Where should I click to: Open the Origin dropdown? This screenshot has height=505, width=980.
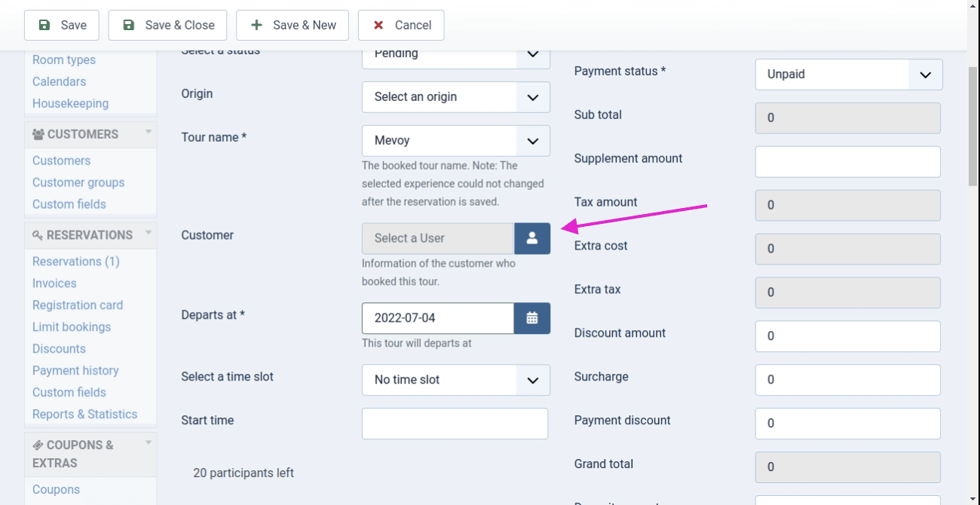click(456, 97)
